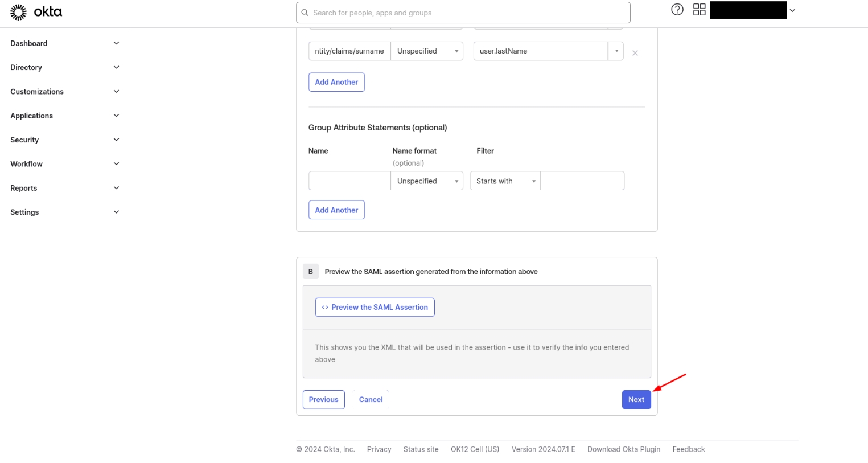Open the help question mark icon

click(x=677, y=10)
